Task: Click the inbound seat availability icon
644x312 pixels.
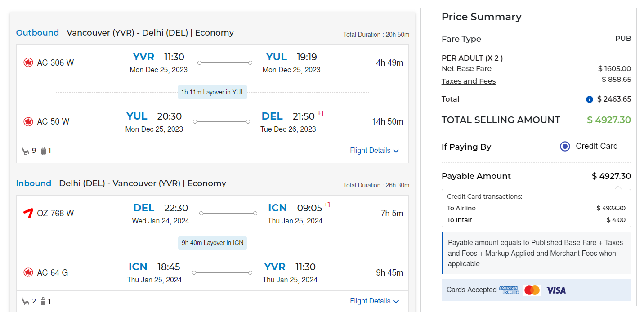Action: 26,301
